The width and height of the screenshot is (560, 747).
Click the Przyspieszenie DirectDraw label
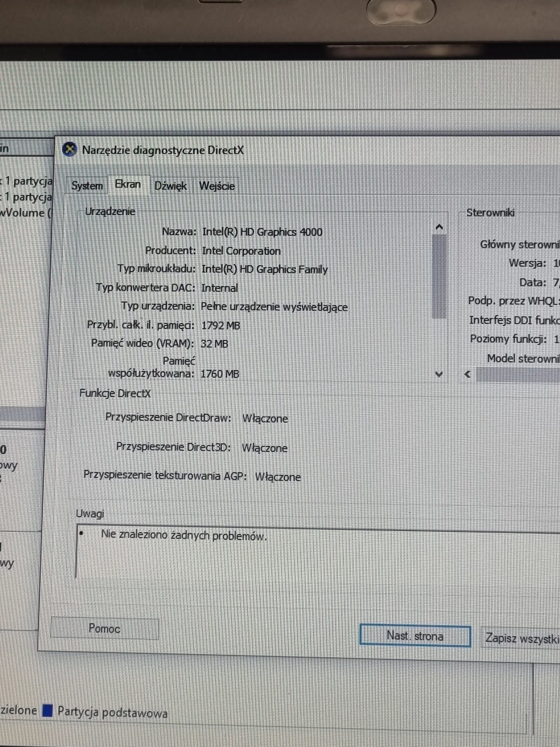click(168, 417)
